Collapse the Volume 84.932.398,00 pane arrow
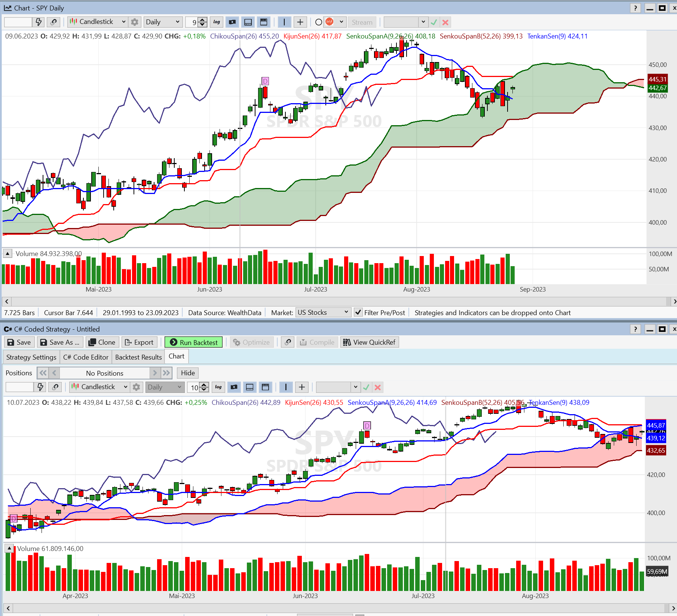Image resolution: width=677 pixels, height=616 pixels. (x=7, y=253)
